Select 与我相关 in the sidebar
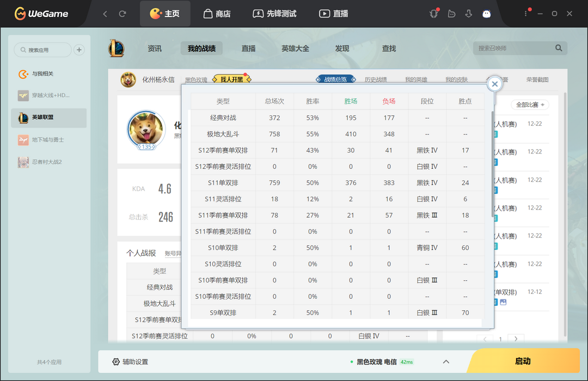Image resolution: width=588 pixels, height=381 pixels. (49, 74)
